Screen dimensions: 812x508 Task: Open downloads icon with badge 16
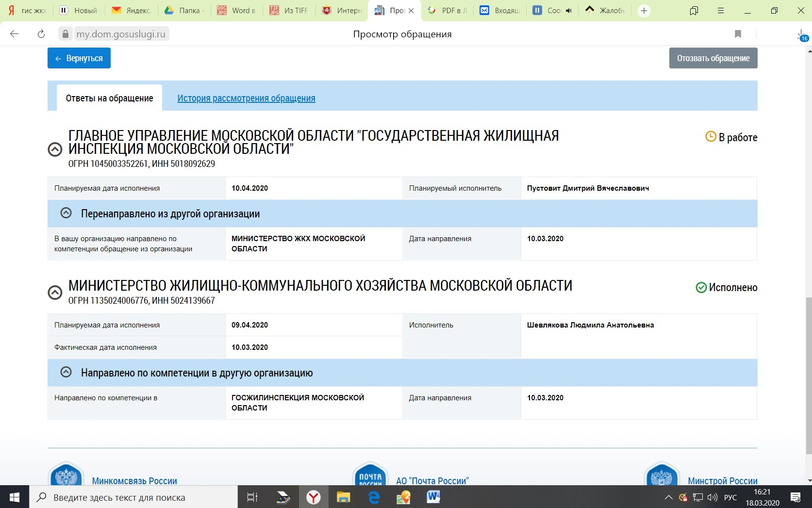pos(801,34)
